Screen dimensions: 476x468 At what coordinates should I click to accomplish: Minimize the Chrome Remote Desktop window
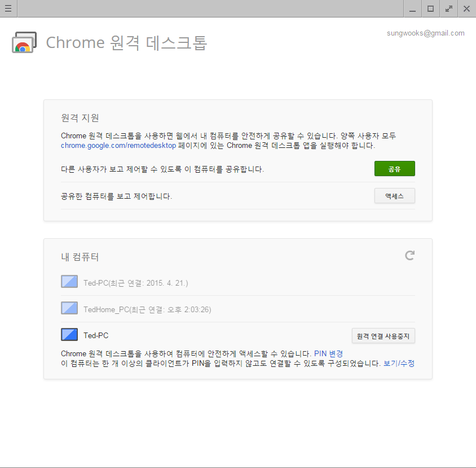coord(412,9)
